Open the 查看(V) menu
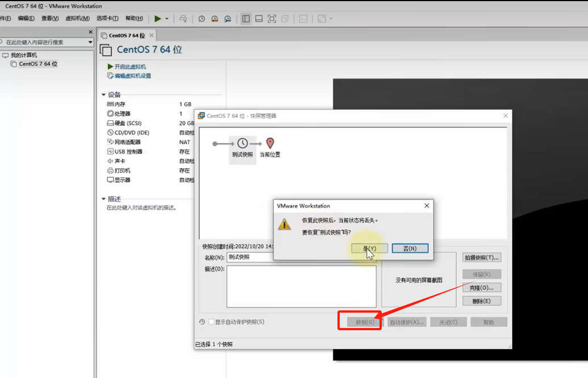The image size is (588, 378). click(x=50, y=18)
